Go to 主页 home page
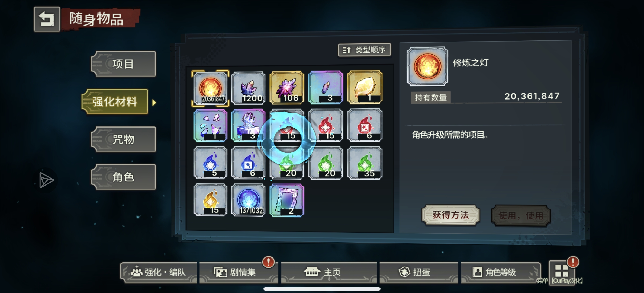The height and width of the screenshot is (293, 644). click(329, 272)
